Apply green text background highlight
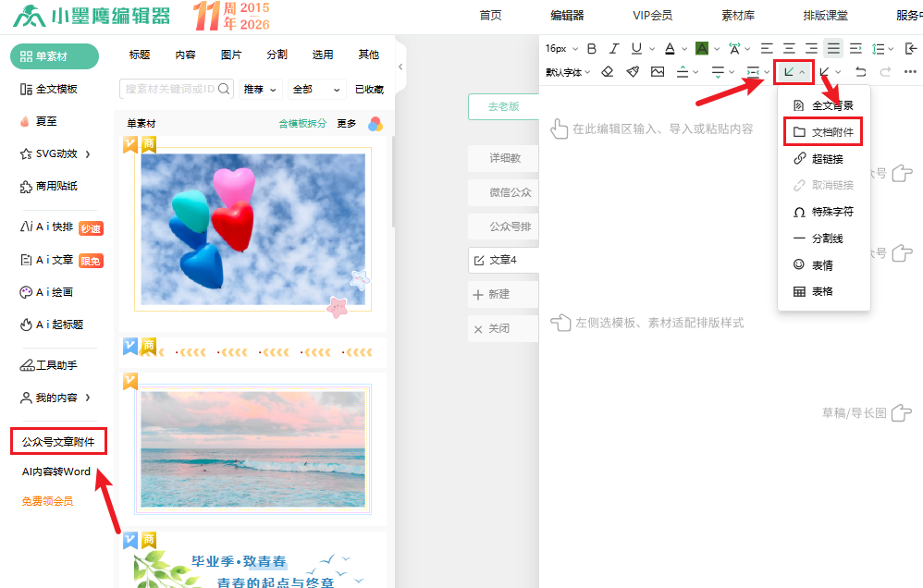The image size is (923, 588). tap(702, 48)
